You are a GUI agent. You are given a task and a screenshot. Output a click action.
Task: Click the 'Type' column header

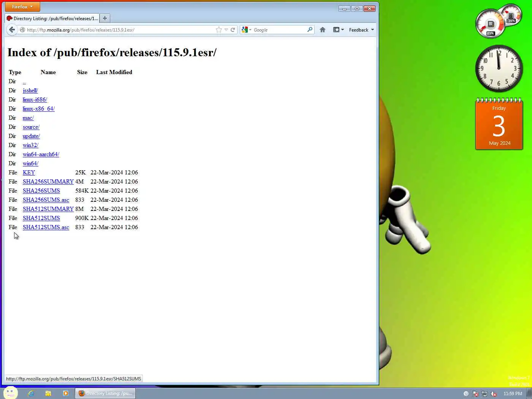15,72
